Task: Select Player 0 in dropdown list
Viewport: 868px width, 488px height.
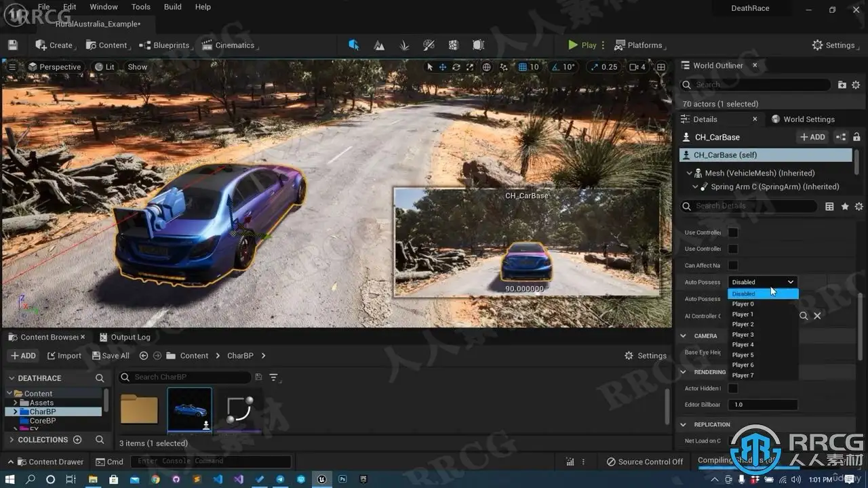Action: pyautogui.click(x=763, y=304)
